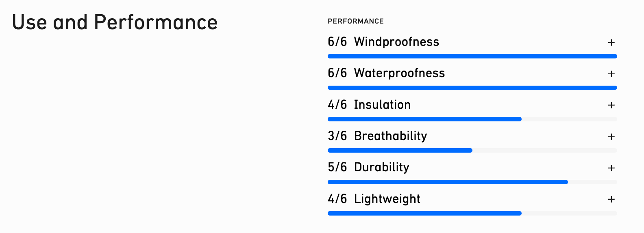Click the Windproofness rating bar

pyautogui.click(x=472, y=56)
